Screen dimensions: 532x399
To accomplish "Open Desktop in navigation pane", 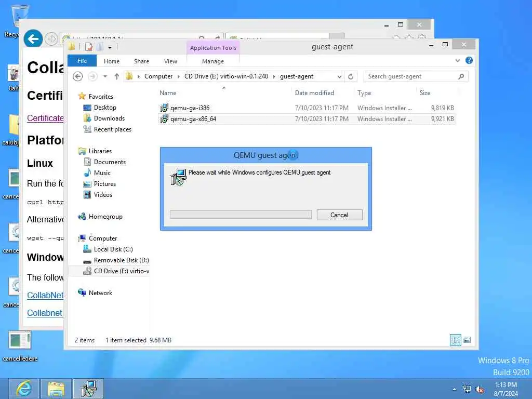I will (x=105, y=108).
